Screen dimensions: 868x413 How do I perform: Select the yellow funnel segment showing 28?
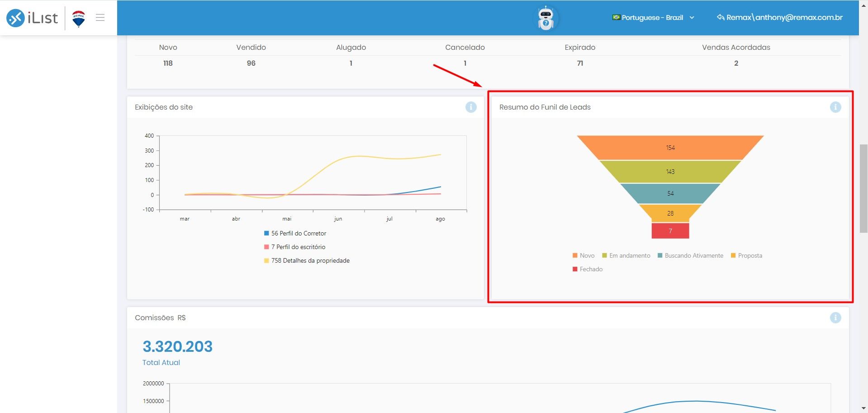tap(670, 213)
